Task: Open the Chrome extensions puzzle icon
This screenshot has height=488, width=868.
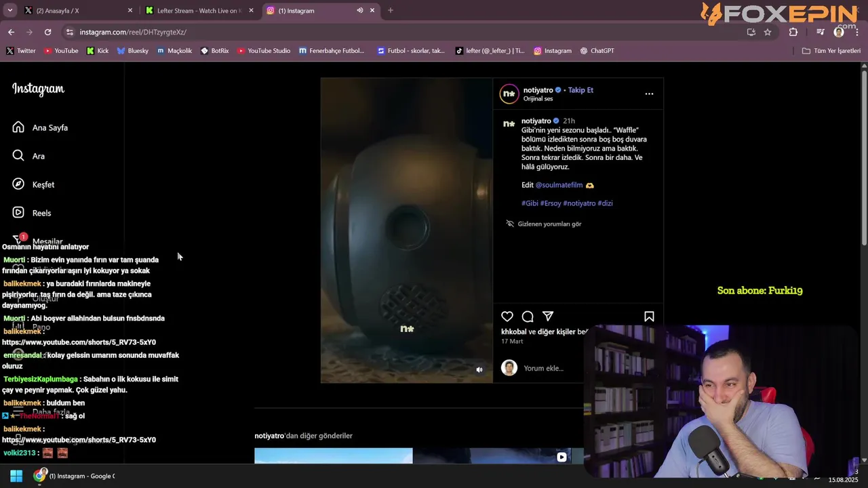Action: (x=793, y=32)
